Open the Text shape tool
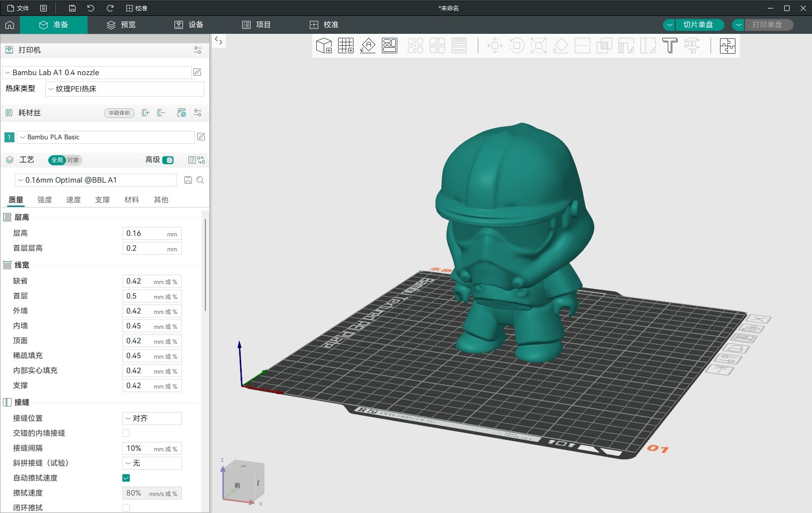Image resolution: width=812 pixels, height=513 pixels. coord(670,46)
